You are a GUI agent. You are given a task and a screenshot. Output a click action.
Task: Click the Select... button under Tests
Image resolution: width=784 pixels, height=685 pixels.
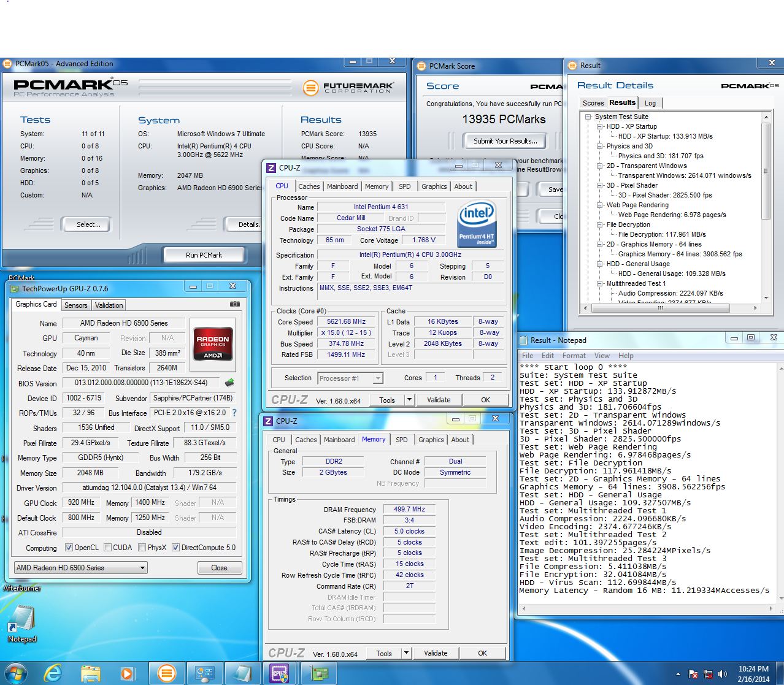[x=88, y=224]
